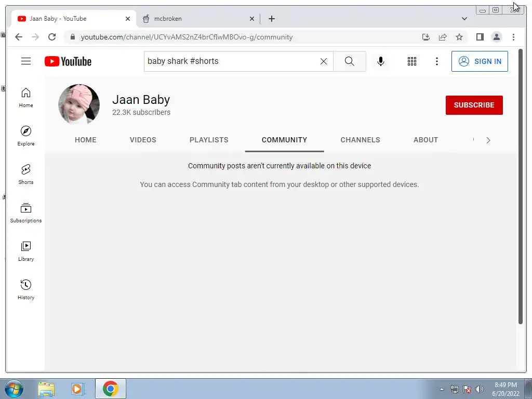Close the Jaan Baby YouTube tab
Screen dimensions: 532x399
pyautogui.click(x=128, y=19)
